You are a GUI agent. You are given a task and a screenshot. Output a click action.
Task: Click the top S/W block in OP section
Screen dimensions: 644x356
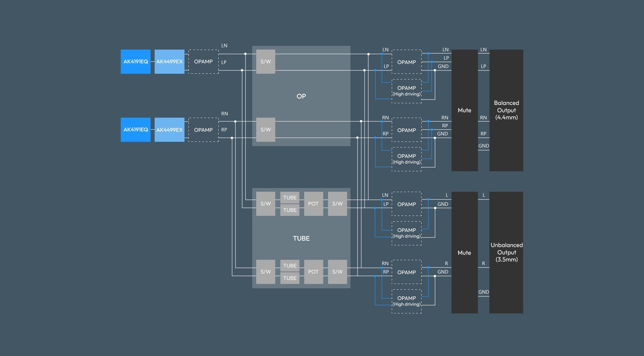point(266,62)
